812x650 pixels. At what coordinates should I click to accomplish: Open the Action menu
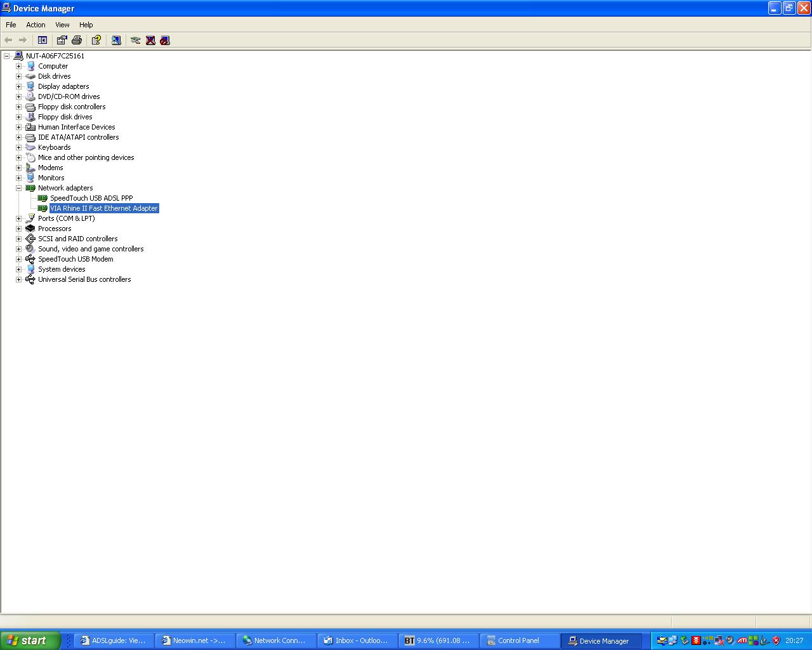(x=36, y=25)
